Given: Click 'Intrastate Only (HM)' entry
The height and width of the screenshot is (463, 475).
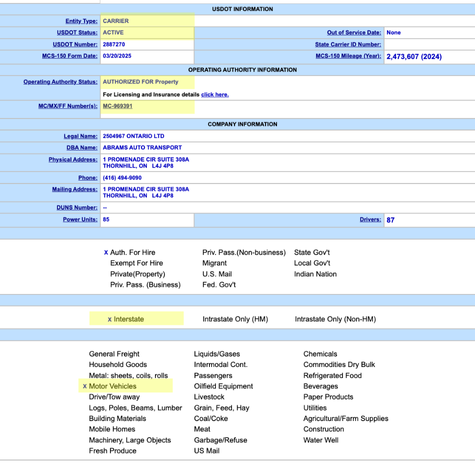Looking at the screenshot, I should point(235,319).
